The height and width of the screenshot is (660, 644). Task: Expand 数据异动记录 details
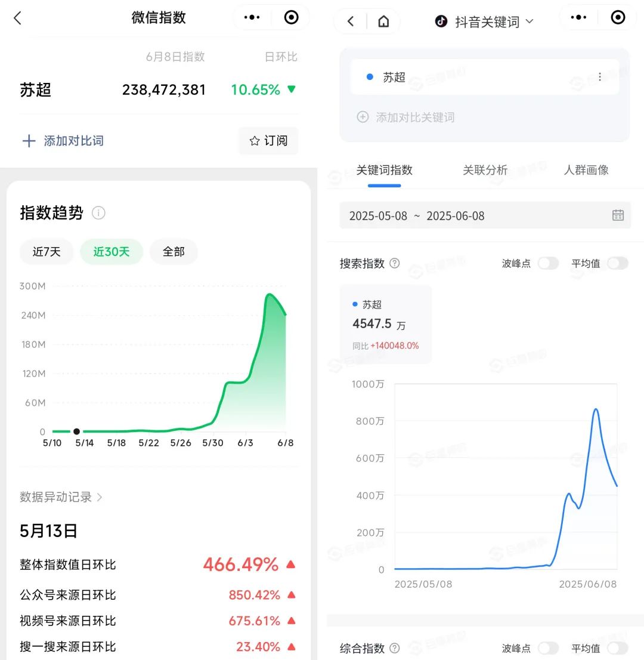click(61, 497)
